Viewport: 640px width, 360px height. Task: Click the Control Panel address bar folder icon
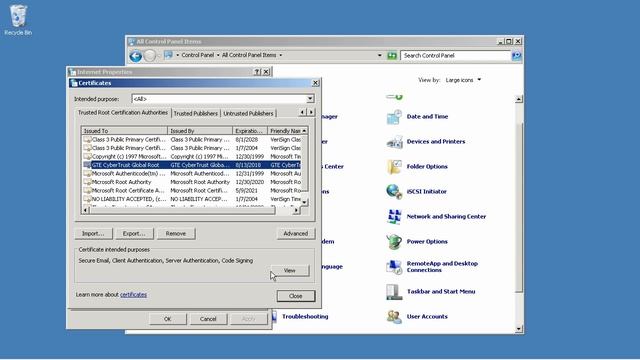pyautogui.click(x=168, y=55)
